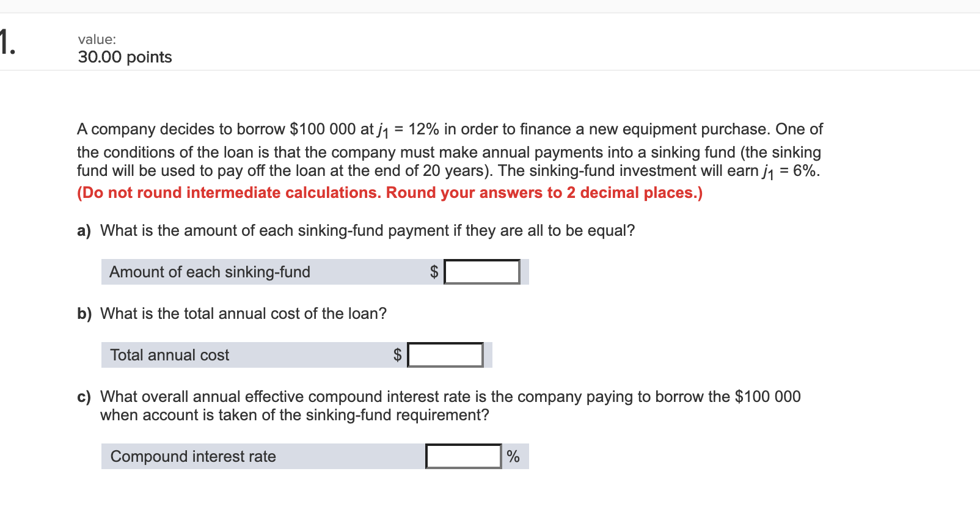Click the percent sign after interest rate field

(513, 456)
